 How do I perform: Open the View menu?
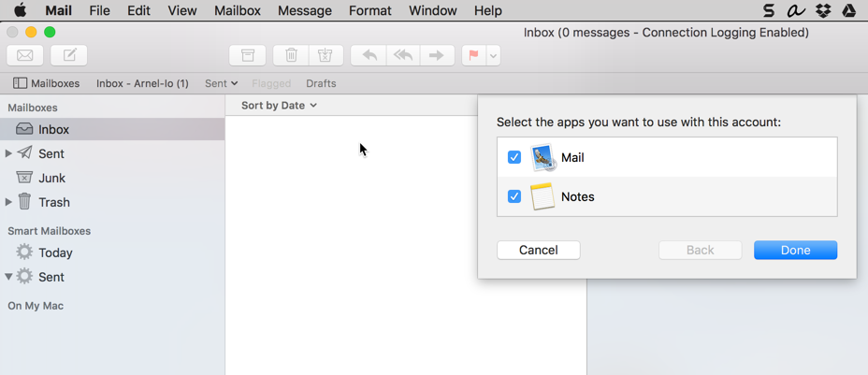coord(182,10)
